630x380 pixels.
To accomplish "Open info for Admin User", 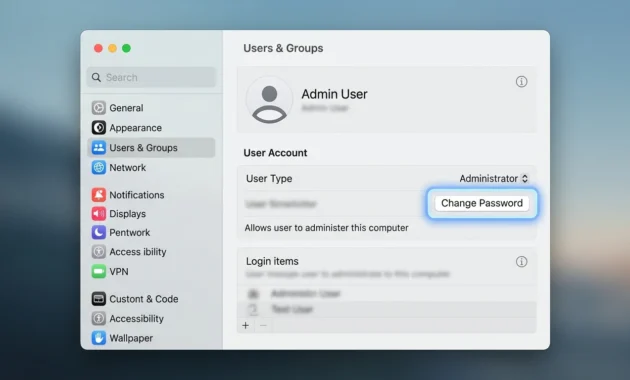I will click(x=521, y=82).
